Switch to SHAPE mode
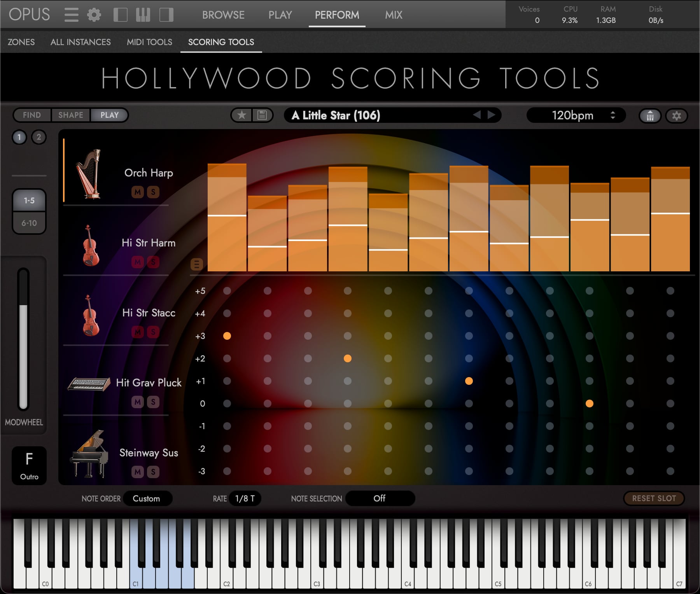The width and height of the screenshot is (700, 594). [71, 115]
